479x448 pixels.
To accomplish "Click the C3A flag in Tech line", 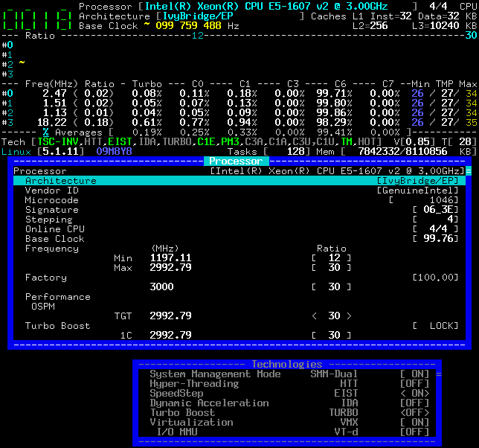I will pos(254,142).
